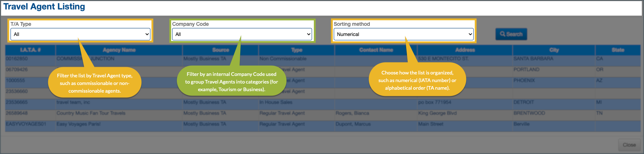Click the Close button
Screen dimensions: 644x154
(x=629, y=145)
